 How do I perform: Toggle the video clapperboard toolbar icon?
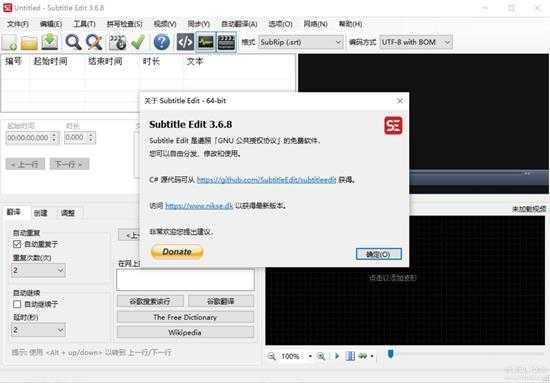coord(226,42)
